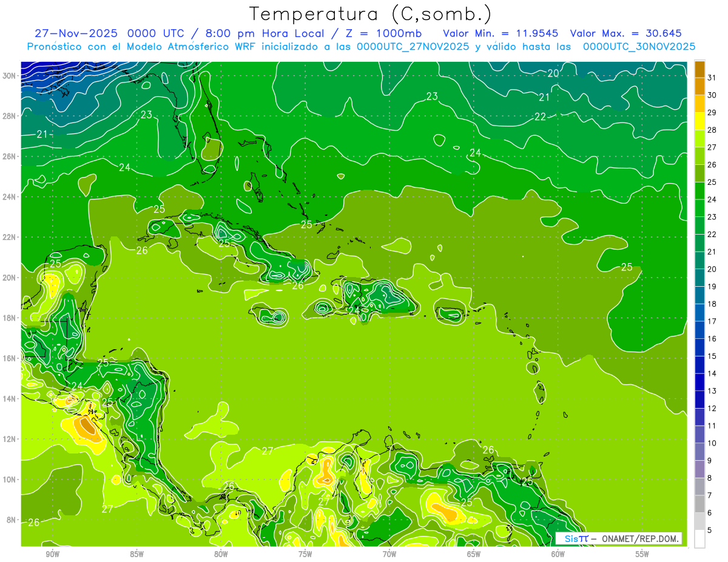Click the "ONAMET/REP.DOM." credit label

point(640,538)
